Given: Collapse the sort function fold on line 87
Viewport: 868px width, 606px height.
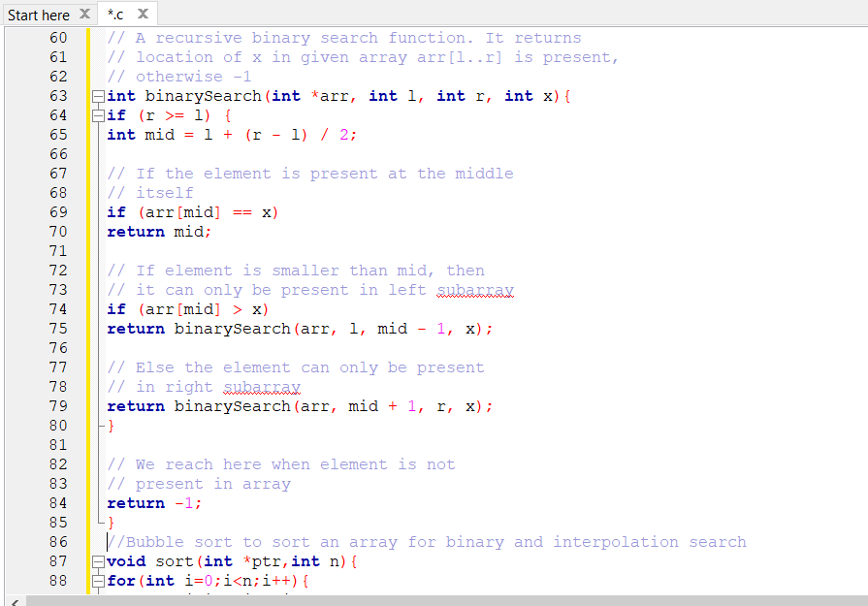Looking at the screenshot, I should (x=98, y=561).
